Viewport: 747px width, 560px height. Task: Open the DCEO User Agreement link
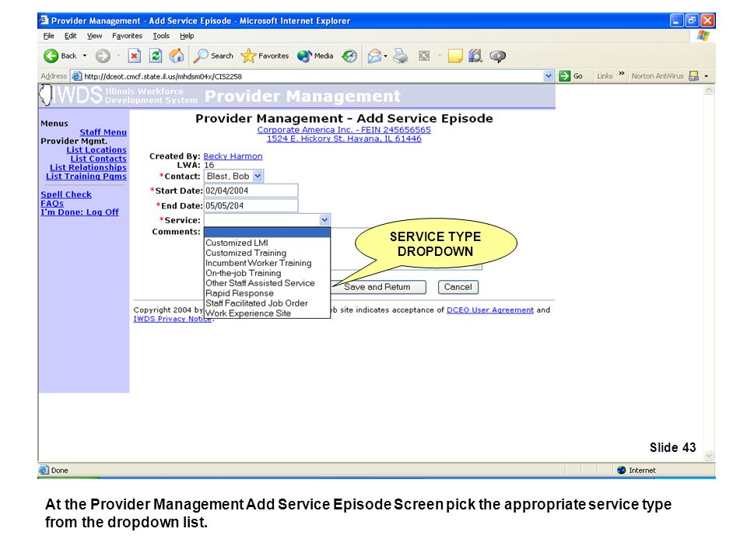coord(489,310)
